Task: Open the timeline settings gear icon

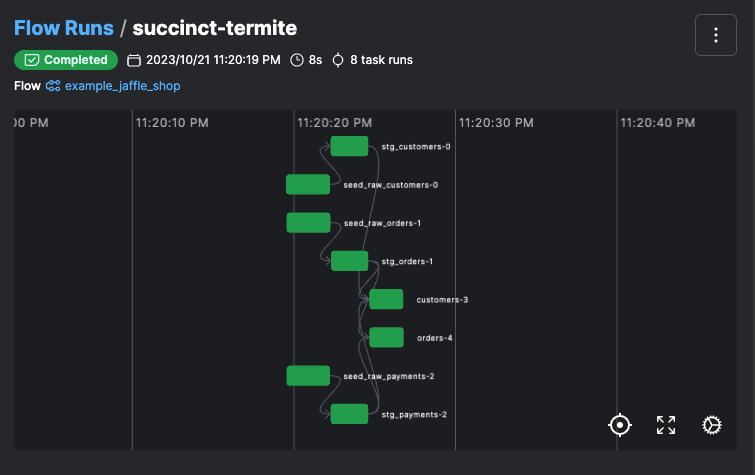Action: [x=712, y=425]
